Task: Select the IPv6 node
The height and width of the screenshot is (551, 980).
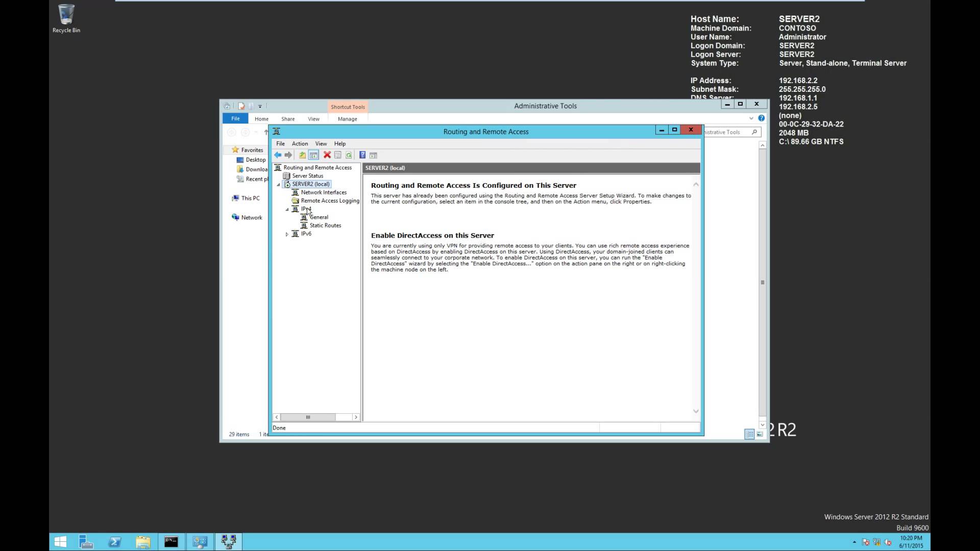Action: 306,234
